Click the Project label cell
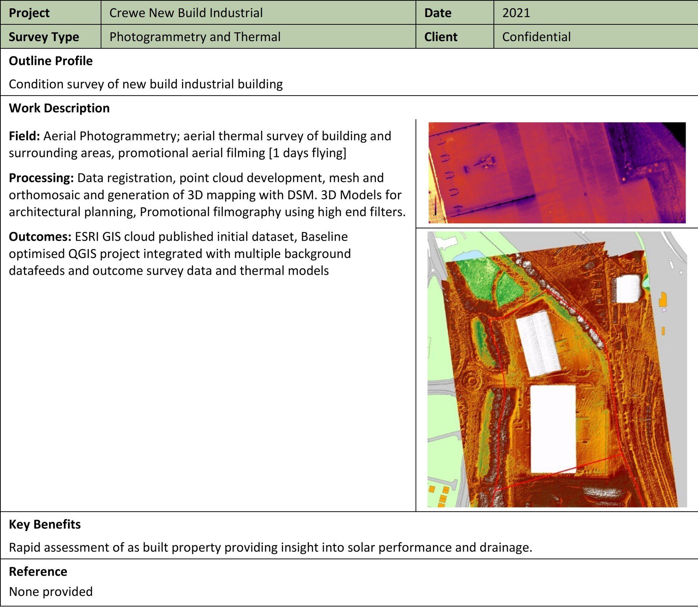This screenshot has height=616, width=698. point(51,13)
